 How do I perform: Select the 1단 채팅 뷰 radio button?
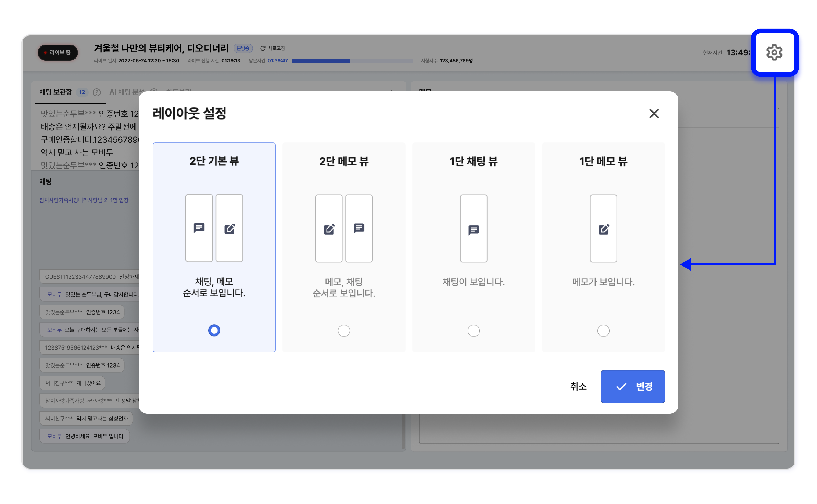point(473,330)
